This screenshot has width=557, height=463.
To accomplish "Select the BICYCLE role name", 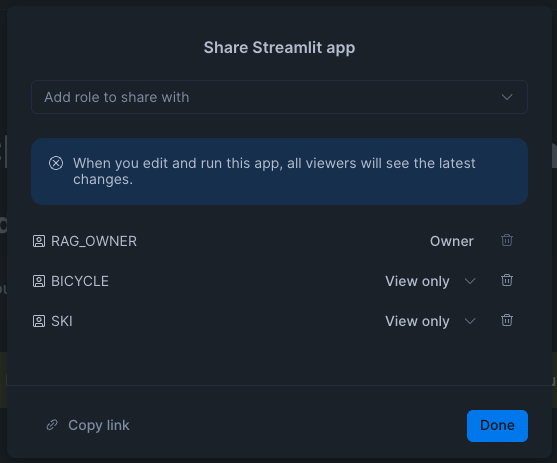I will [x=80, y=281].
